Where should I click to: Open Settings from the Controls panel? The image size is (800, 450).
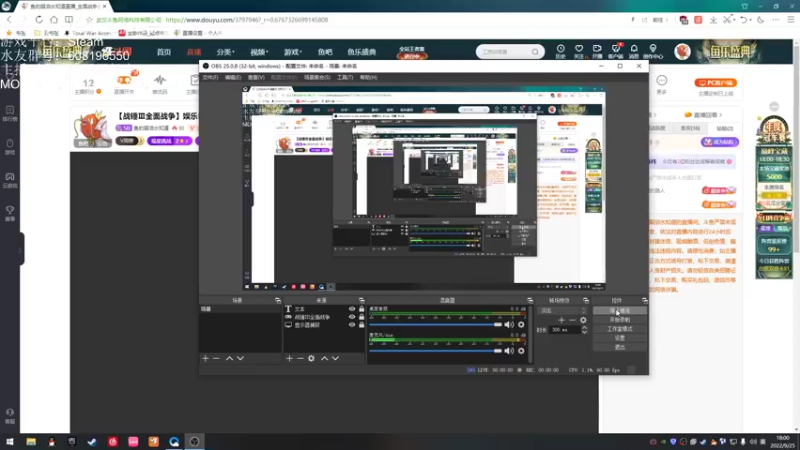coord(619,338)
